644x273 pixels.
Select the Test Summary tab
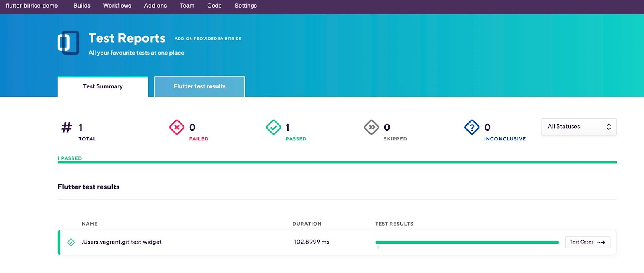click(103, 86)
